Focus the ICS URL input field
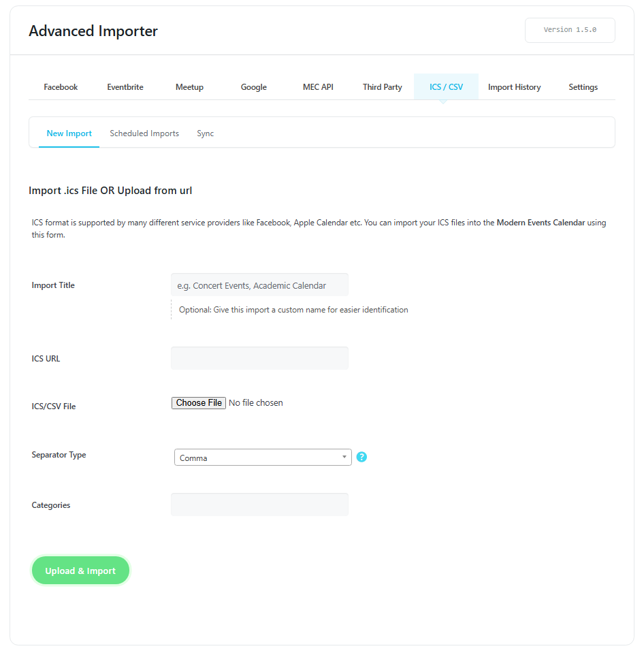This screenshot has height=655, width=644. point(259,358)
